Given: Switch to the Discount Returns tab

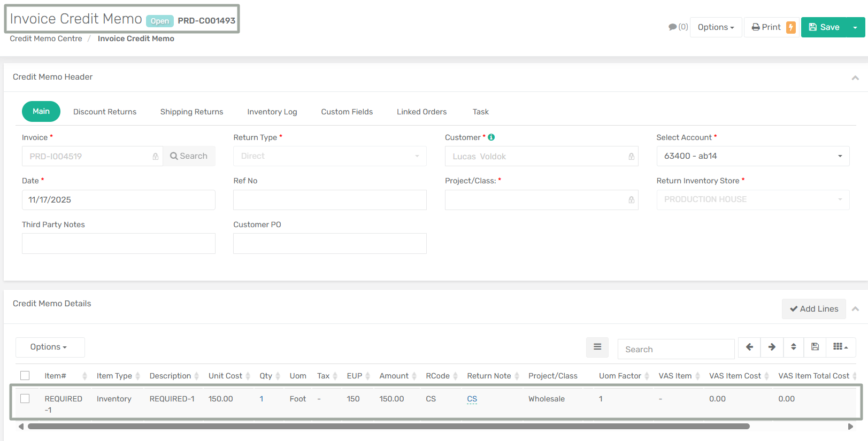Looking at the screenshot, I should (x=105, y=112).
